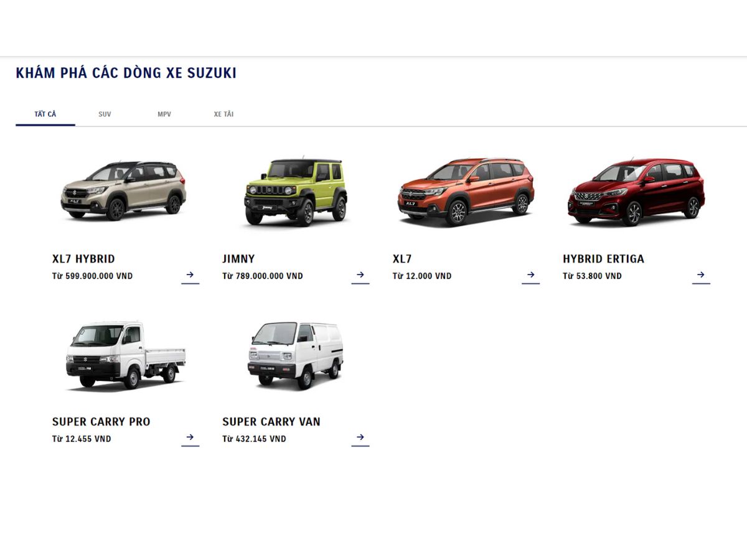Click the arrow icon next to XL7 Hybrid price

pos(190,275)
